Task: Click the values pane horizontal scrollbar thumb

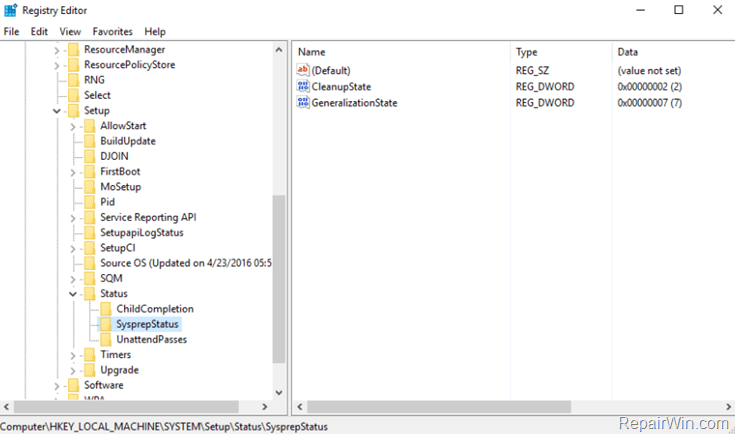Action: pyautogui.click(x=439, y=407)
